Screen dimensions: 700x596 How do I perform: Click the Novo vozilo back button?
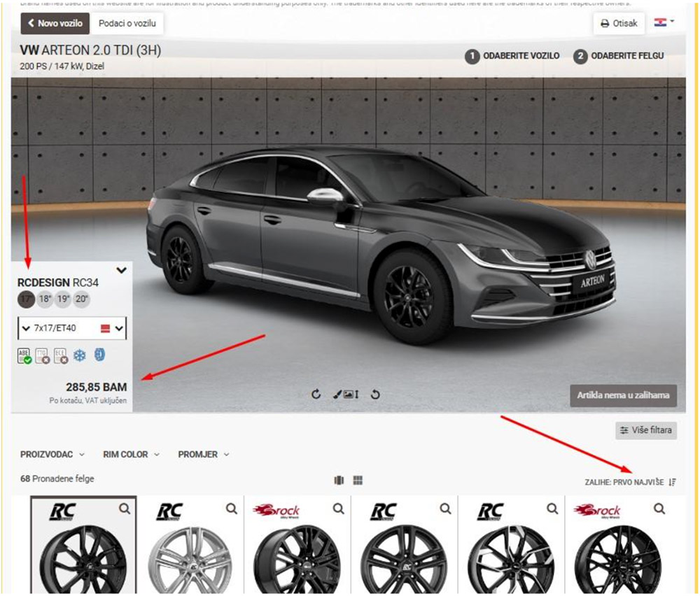(55, 23)
